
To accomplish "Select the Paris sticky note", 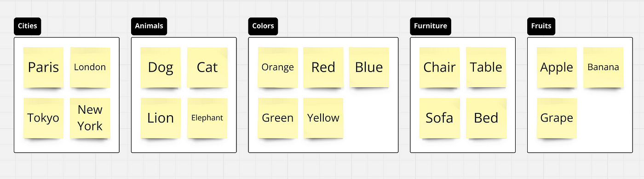I will (43, 67).
